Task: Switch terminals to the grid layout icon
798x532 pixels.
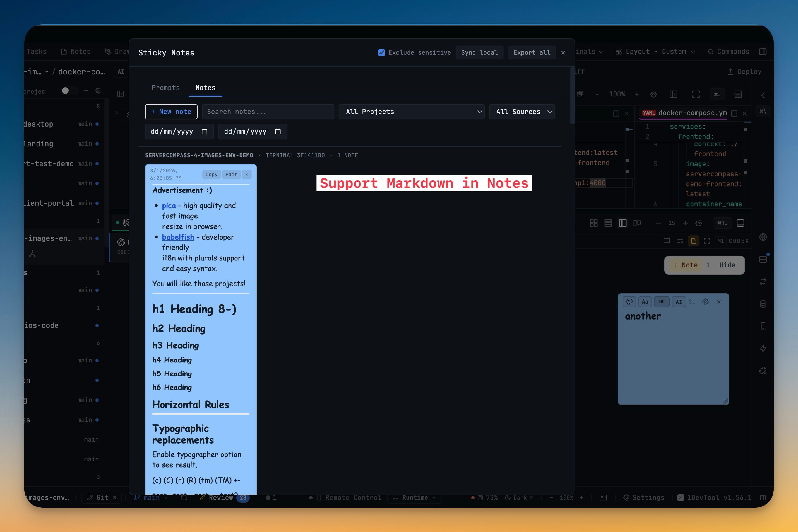Action: coord(594,223)
